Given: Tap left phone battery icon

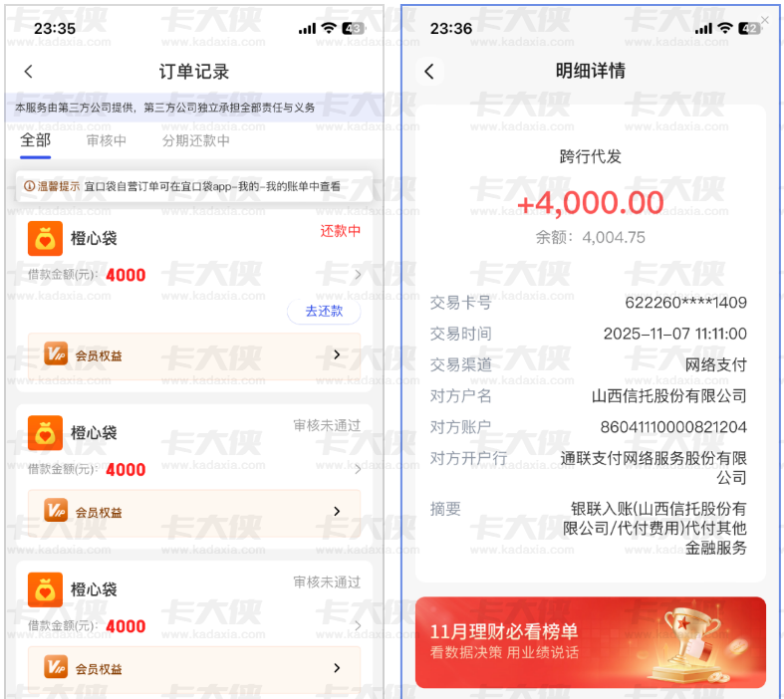Looking at the screenshot, I should click(353, 29).
